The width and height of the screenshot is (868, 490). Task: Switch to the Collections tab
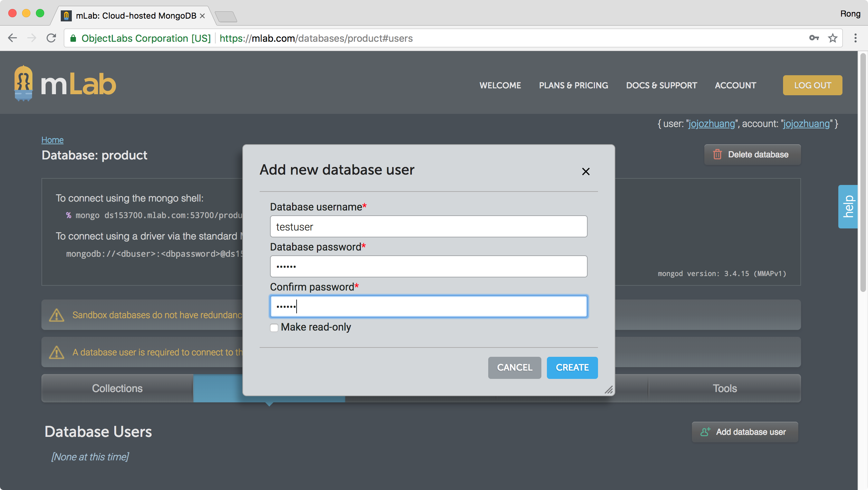[x=117, y=388]
